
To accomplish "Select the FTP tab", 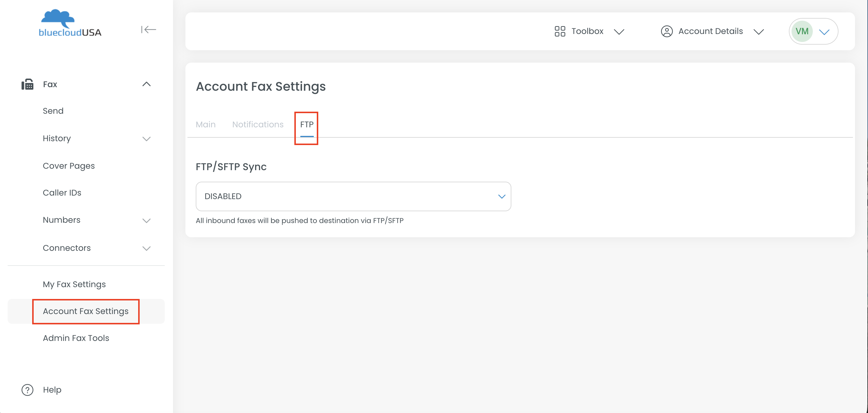I will (307, 124).
